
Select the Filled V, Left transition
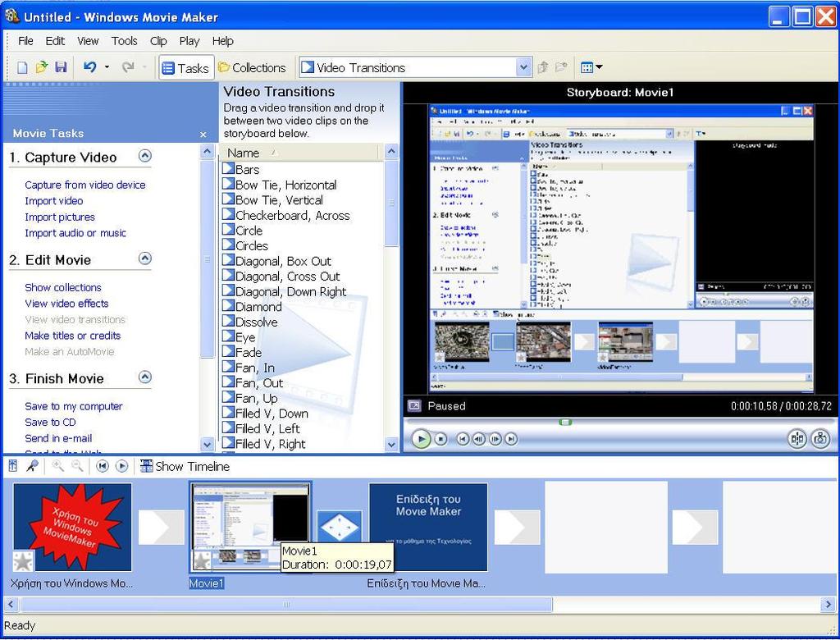261,429
